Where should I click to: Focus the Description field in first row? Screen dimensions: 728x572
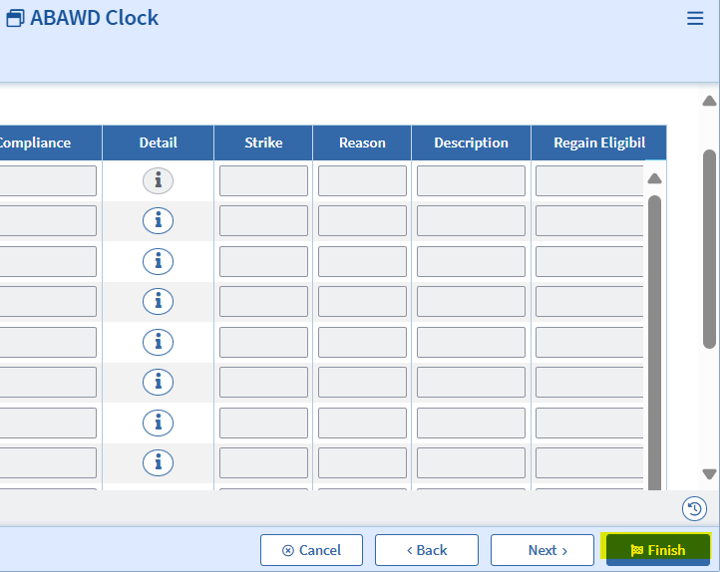471,181
